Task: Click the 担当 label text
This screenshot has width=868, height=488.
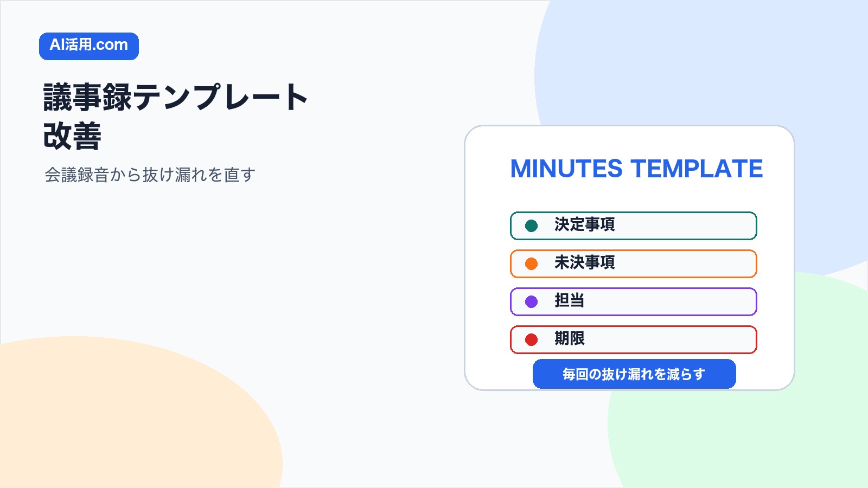Action: [x=569, y=300]
